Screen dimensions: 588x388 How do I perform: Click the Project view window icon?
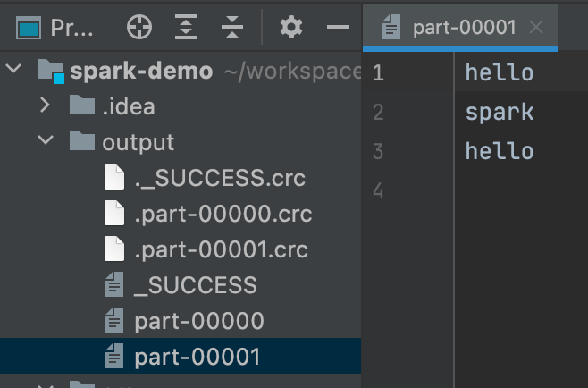click(x=29, y=28)
